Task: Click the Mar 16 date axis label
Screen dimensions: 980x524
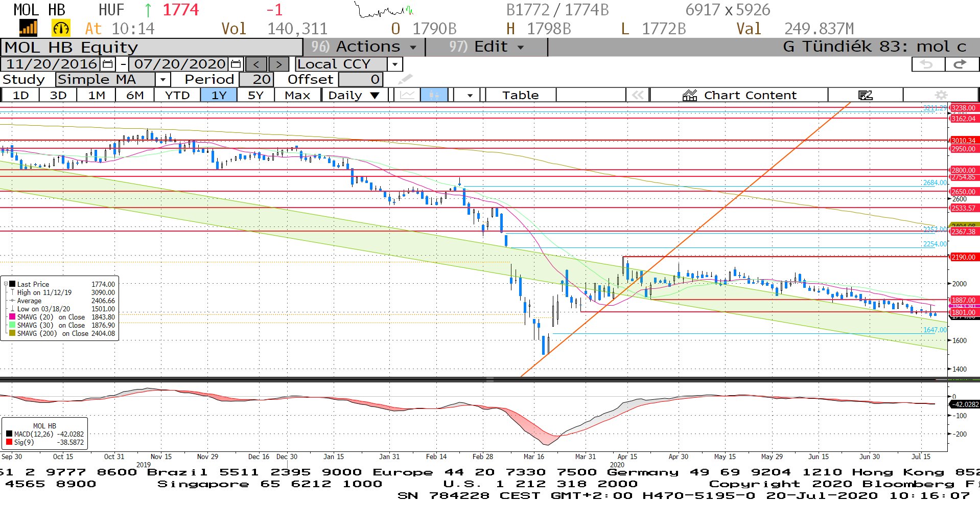Action: coord(534,457)
